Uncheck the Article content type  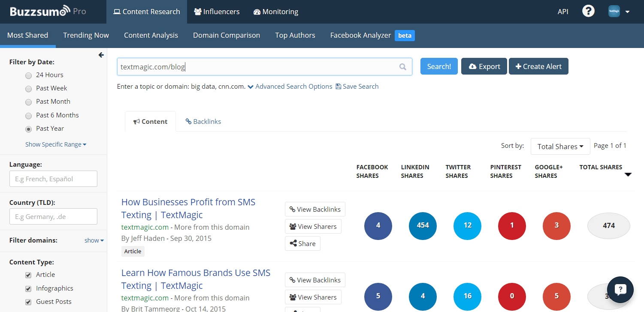pyautogui.click(x=28, y=275)
